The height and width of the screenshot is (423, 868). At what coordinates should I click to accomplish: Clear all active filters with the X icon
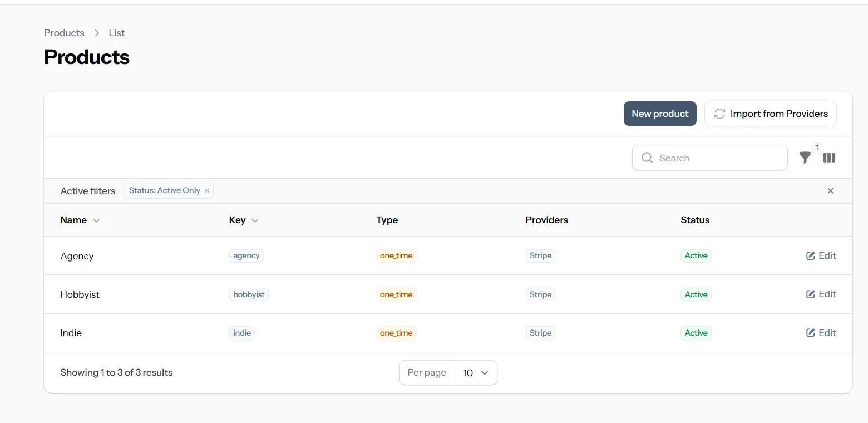tap(830, 190)
